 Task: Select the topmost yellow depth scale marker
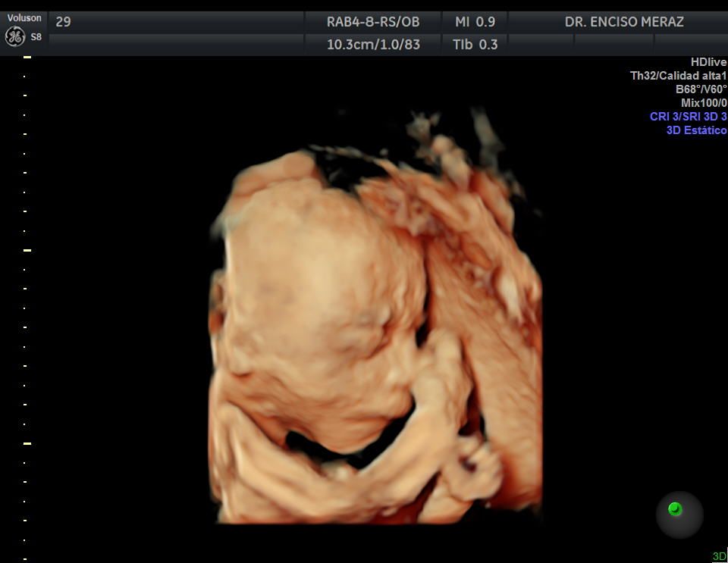coord(27,57)
